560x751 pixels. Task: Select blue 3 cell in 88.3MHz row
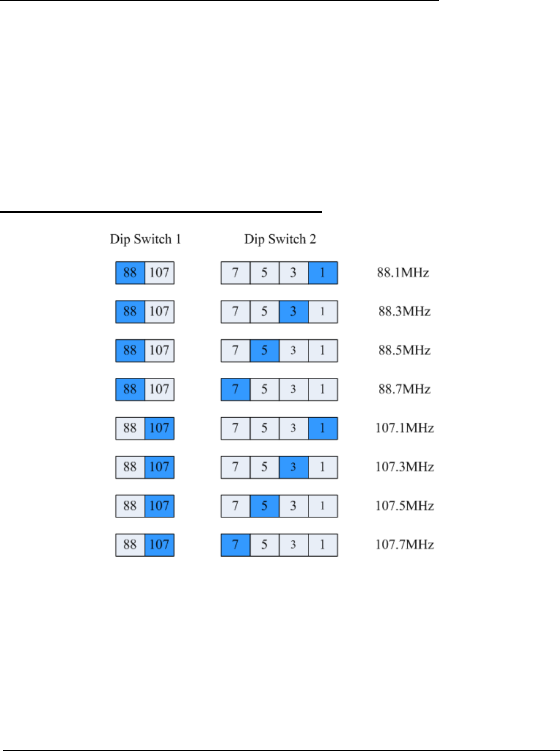click(x=294, y=311)
